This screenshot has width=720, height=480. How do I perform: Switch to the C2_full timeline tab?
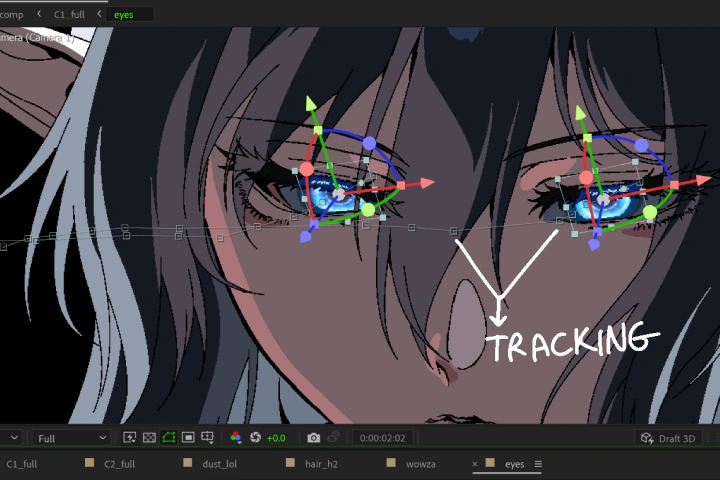coord(119,464)
